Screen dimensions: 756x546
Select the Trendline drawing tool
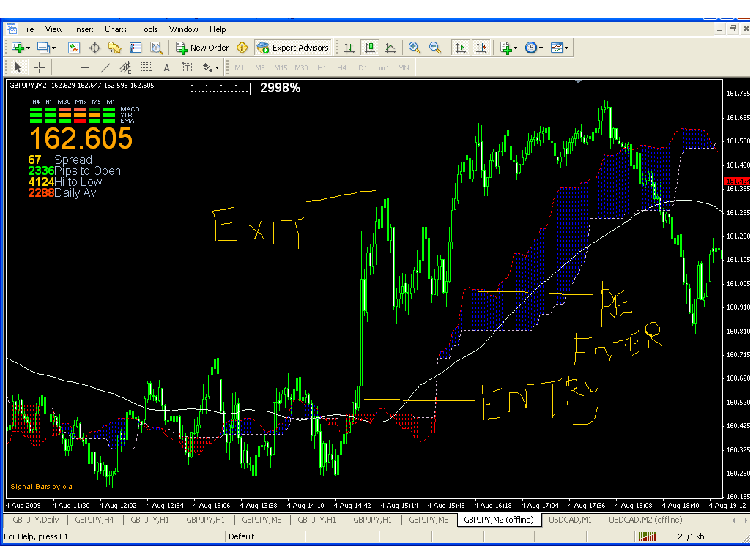click(x=105, y=67)
